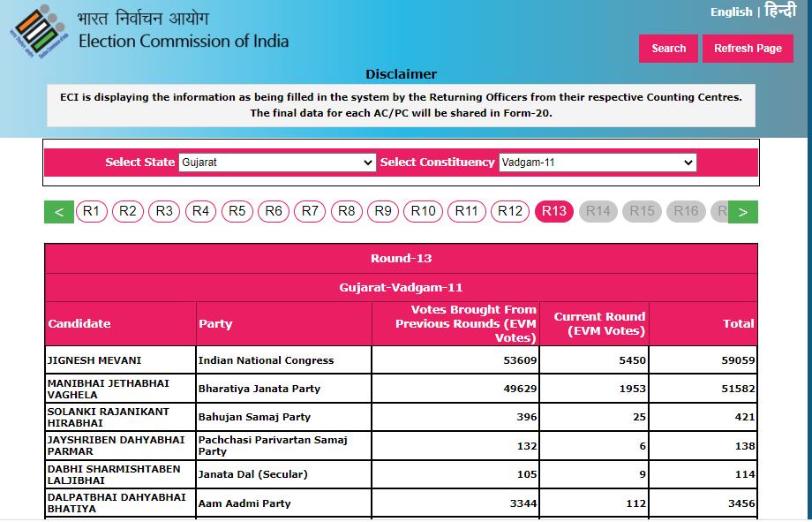This screenshot has width=812, height=522.
Task: Click the Jignesh Mevani candidate row
Action: [94, 360]
